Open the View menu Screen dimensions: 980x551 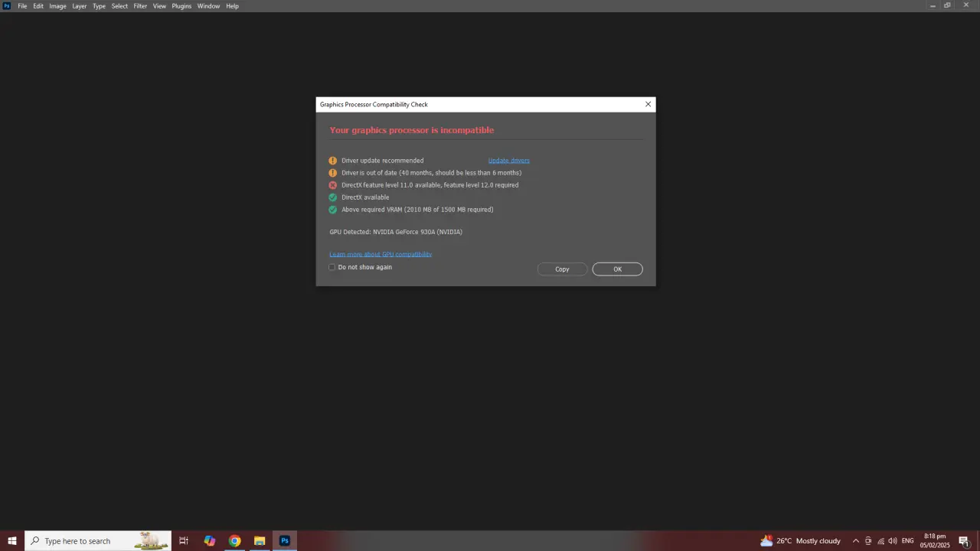click(159, 6)
